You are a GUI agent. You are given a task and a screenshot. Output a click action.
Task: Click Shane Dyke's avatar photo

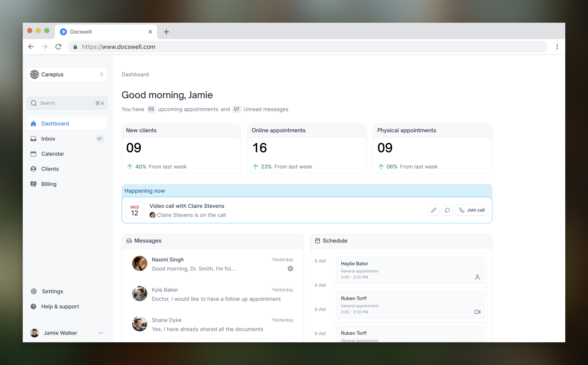coord(140,324)
